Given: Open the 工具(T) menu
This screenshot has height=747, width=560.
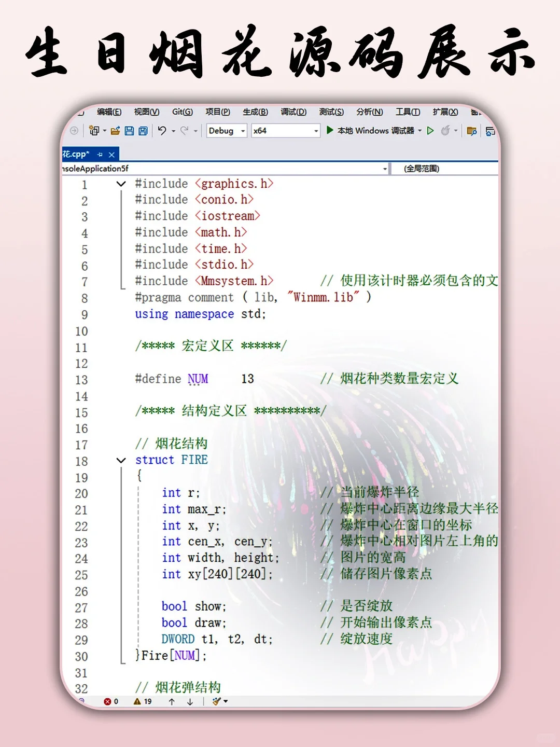Looking at the screenshot, I should (x=408, y=112).
